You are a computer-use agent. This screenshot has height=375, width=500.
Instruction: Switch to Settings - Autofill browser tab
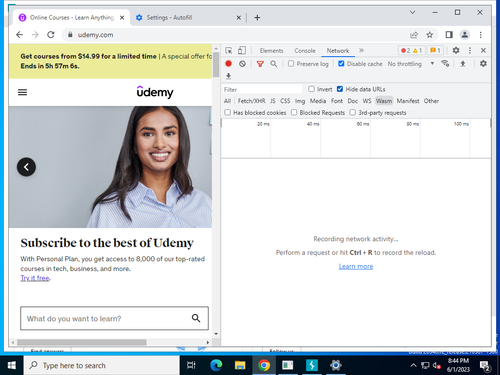point(188,18)
